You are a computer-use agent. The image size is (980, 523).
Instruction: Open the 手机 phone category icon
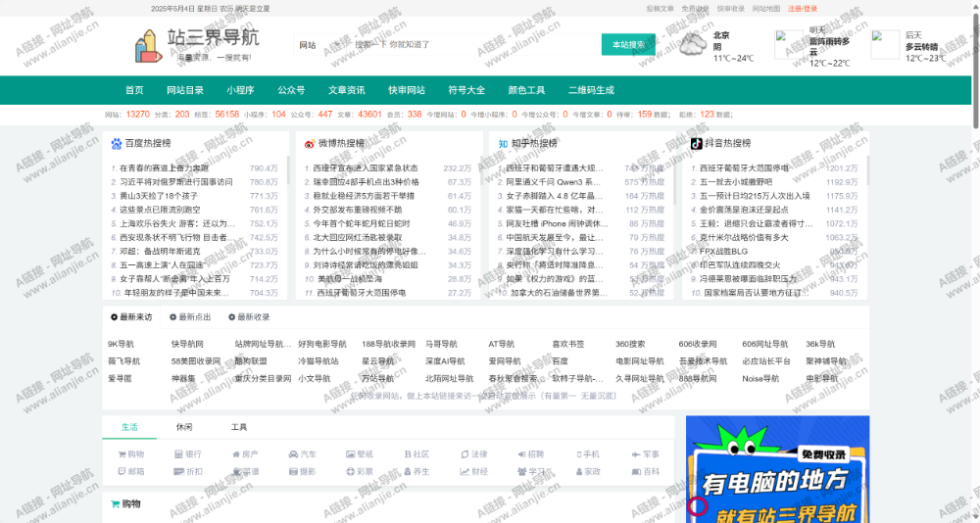tap(579, 454)
